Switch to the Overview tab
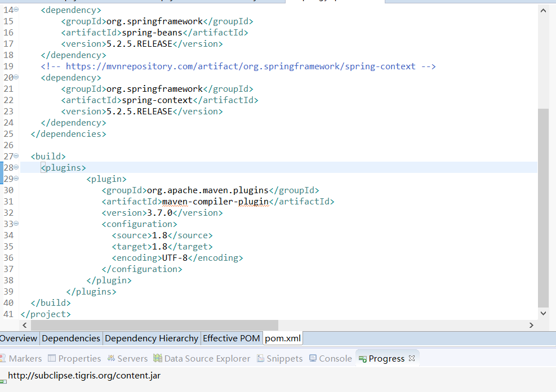Screen dimensions: 556x392 (19, 338)
